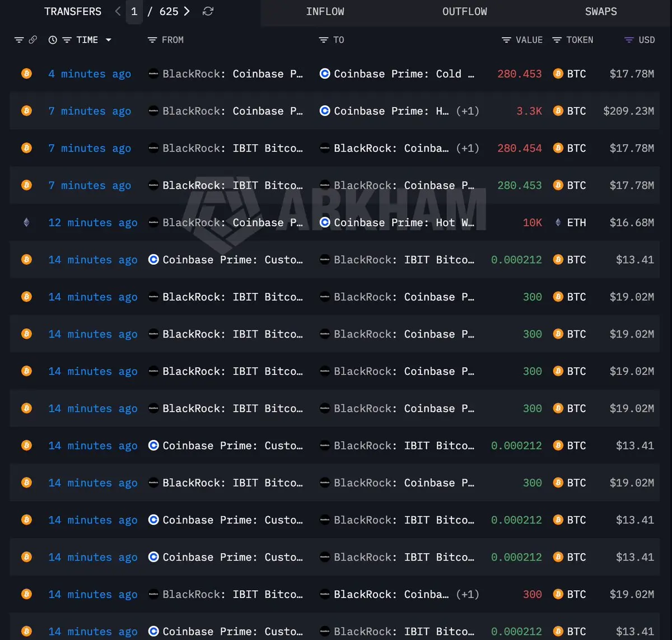Image resolution: width=672 pixels, height=640 pixels.
Task: Click the 10K ETH value
Action: pos(533,223)
